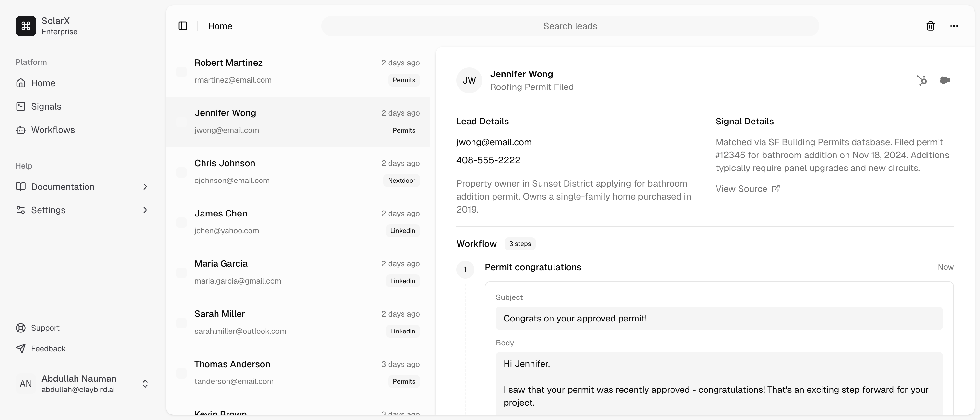The width and height of the screenshot is (980, 420).
Task: Open Support from the sidebar
Action: tap(45, 328)
